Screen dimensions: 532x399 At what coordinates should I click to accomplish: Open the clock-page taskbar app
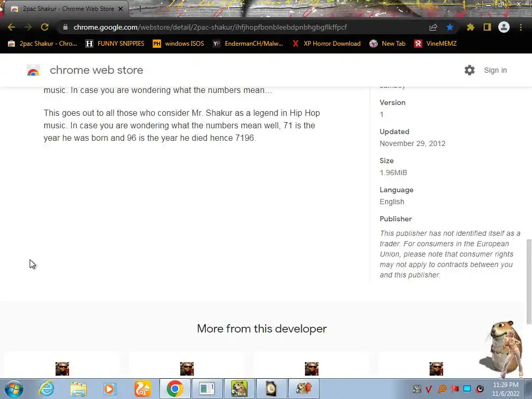click(271, 389)
